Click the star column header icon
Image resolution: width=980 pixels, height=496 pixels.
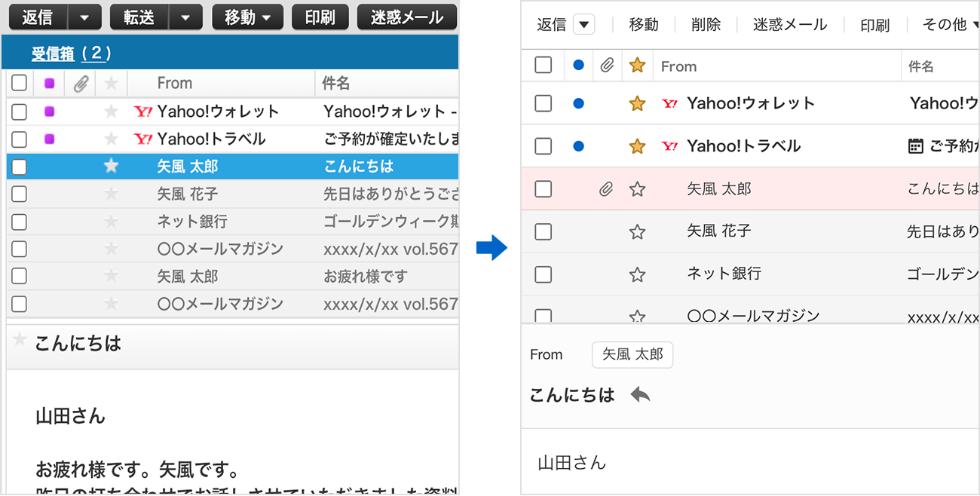pyautogui.click(x=637, y=66)
